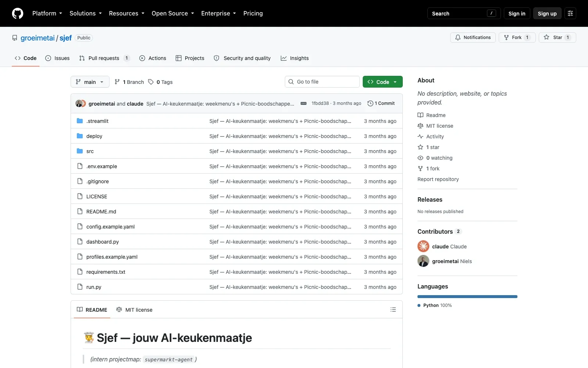This screenshot has height=368, width=588.
Task: Switch to the Pull requests tab
Action: click(104, 58)
